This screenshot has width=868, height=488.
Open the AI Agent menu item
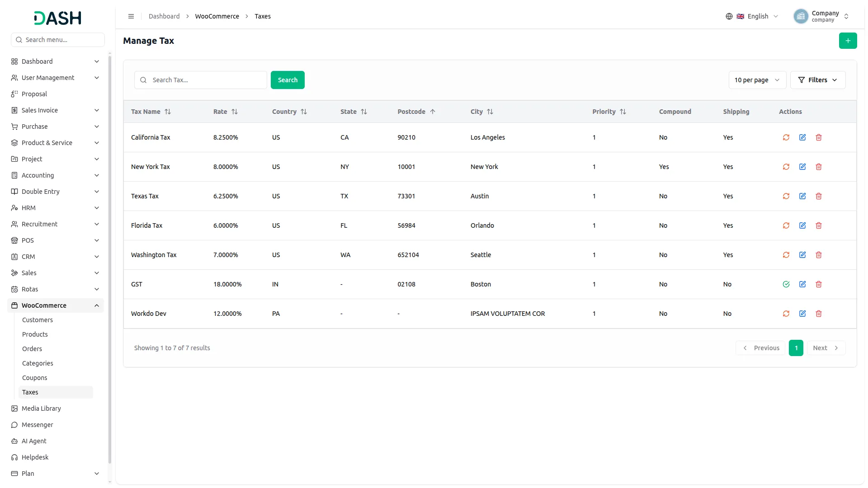[55, 441]
